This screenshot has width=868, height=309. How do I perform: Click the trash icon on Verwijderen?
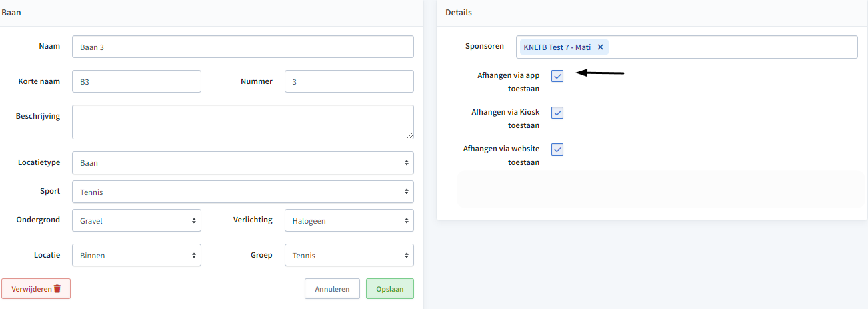coord(57,289)
